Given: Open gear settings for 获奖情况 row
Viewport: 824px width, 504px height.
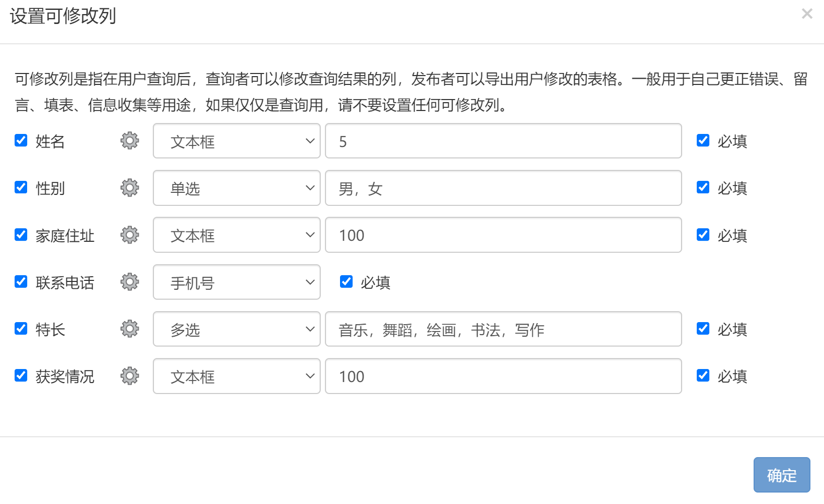Looking at the screenshot, I should (129, 376).
